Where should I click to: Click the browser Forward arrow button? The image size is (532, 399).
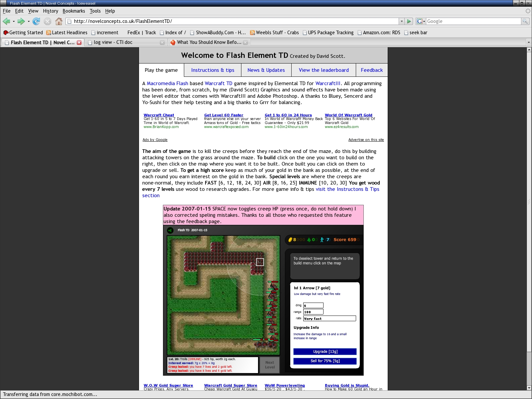pos(21,21)
